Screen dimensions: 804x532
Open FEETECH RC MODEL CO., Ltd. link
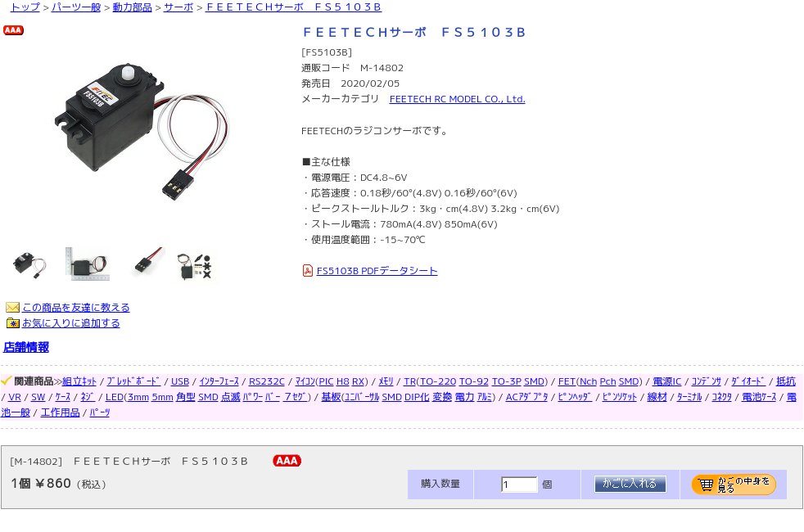click(x=458, y=99)
